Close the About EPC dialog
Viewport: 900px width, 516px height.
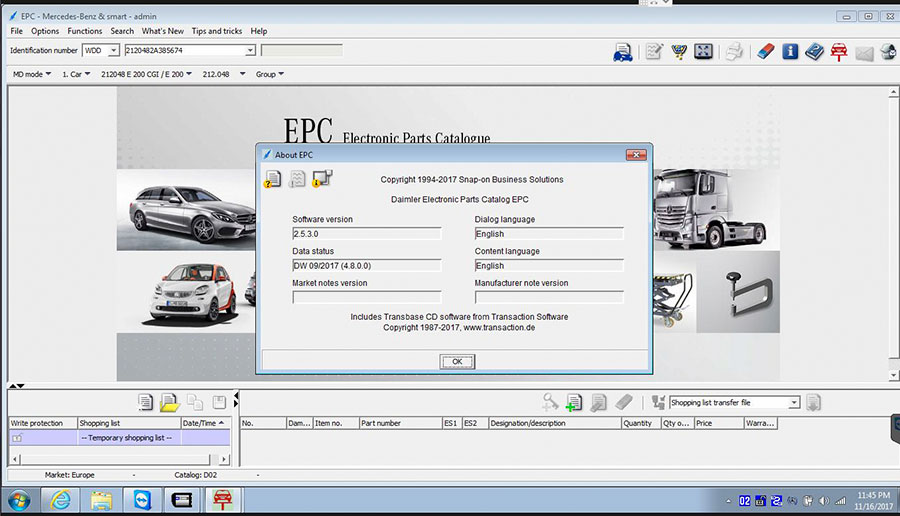(636, 154)
